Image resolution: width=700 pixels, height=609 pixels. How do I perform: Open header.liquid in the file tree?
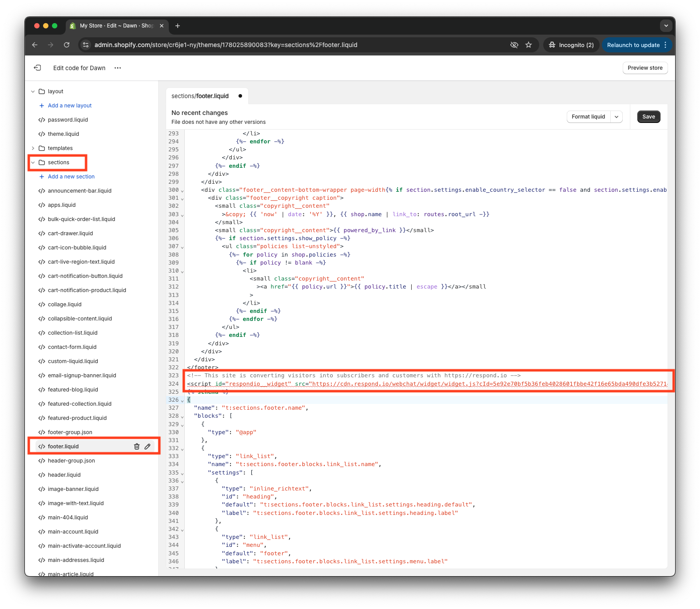click(64, 475)
